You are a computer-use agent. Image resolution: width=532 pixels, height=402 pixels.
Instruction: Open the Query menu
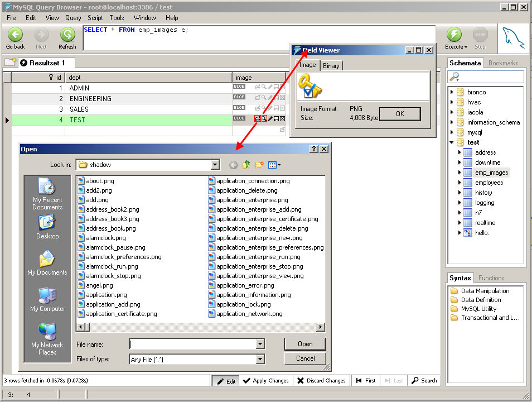click(x=73, y=18)
